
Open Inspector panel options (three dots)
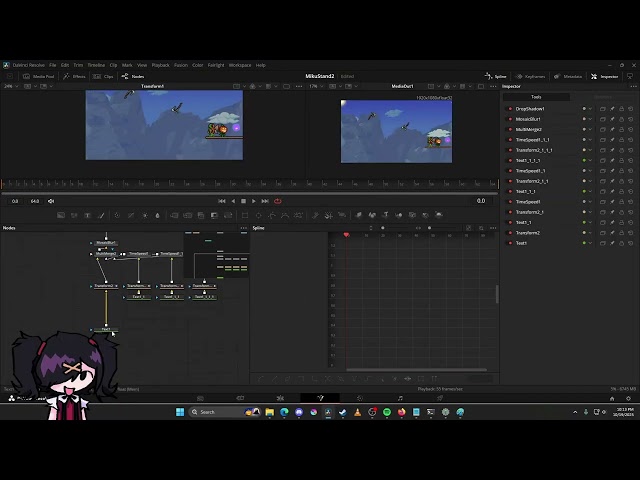(633, 87)
